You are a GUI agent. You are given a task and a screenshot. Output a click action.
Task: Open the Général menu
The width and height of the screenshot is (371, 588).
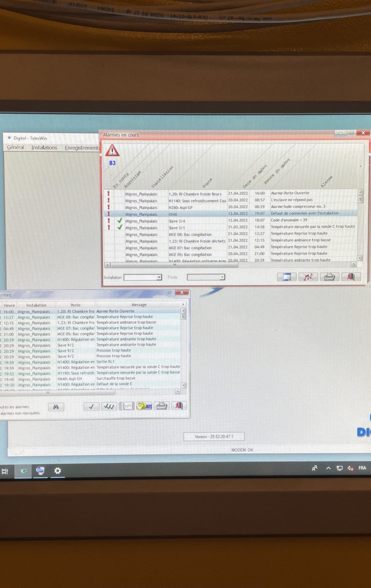pyautogui.click(x=15, y=147)
